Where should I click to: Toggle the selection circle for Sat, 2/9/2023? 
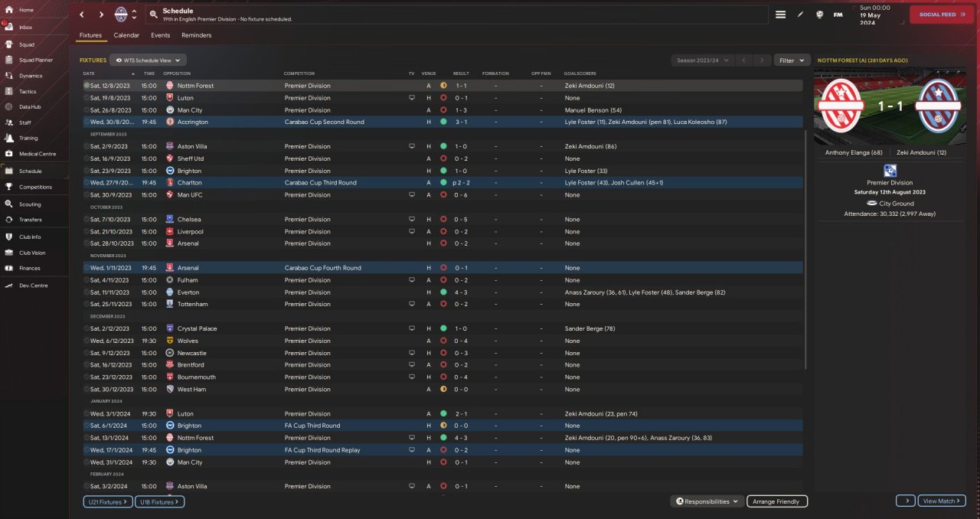click(x=87, y=146)
